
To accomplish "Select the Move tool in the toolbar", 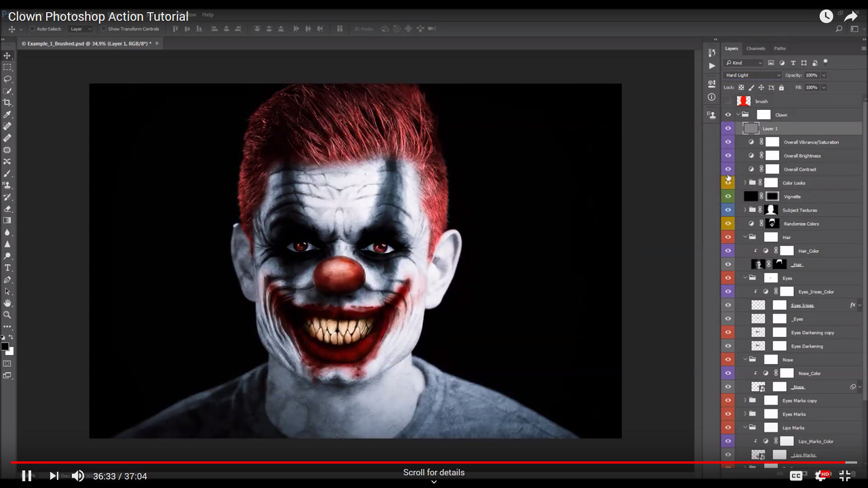I will [x=7, y=55].
